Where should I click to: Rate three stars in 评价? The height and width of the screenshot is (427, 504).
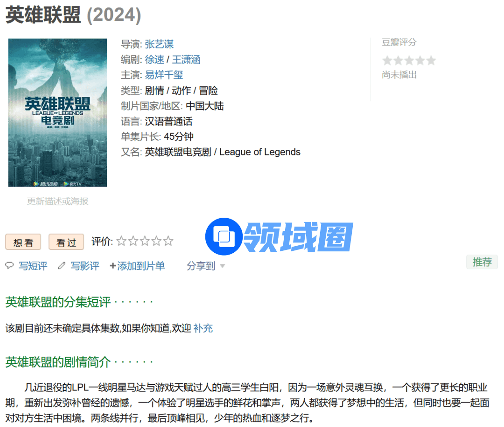point(145,241)
